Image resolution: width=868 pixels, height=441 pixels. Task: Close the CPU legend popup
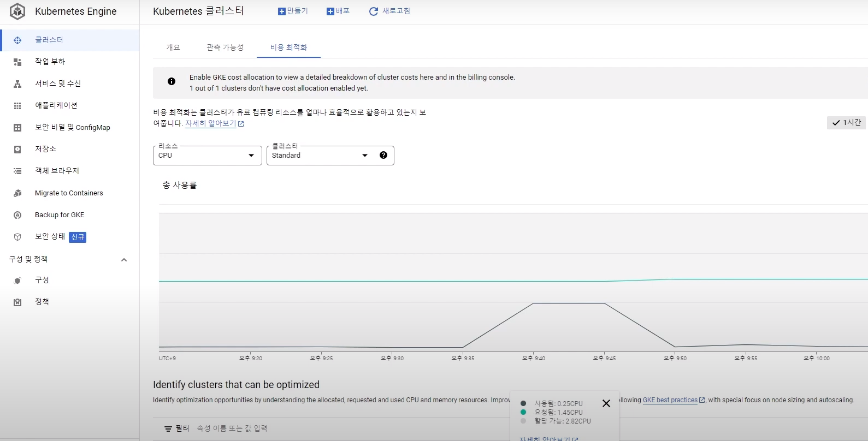point(606,403)
